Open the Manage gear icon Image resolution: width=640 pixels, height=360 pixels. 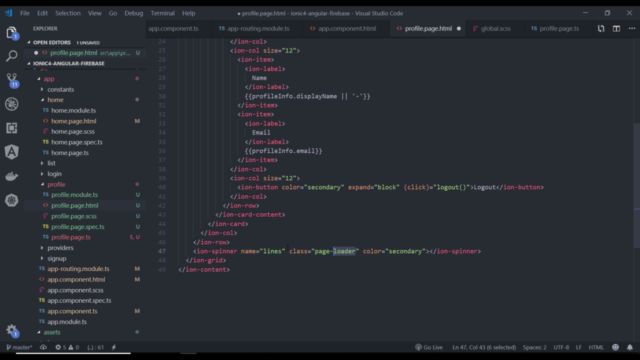pos(12,330)
